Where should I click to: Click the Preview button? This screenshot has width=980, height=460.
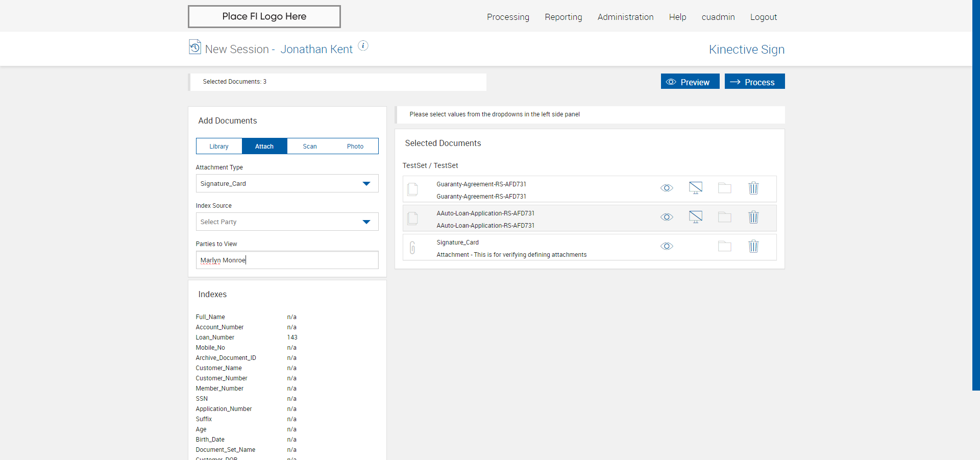pyautogui.click(x=690, y=82)
